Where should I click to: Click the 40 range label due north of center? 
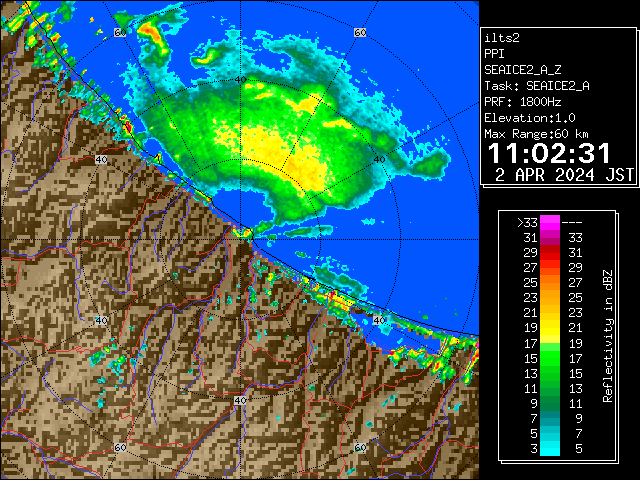[x=240, y=80]
